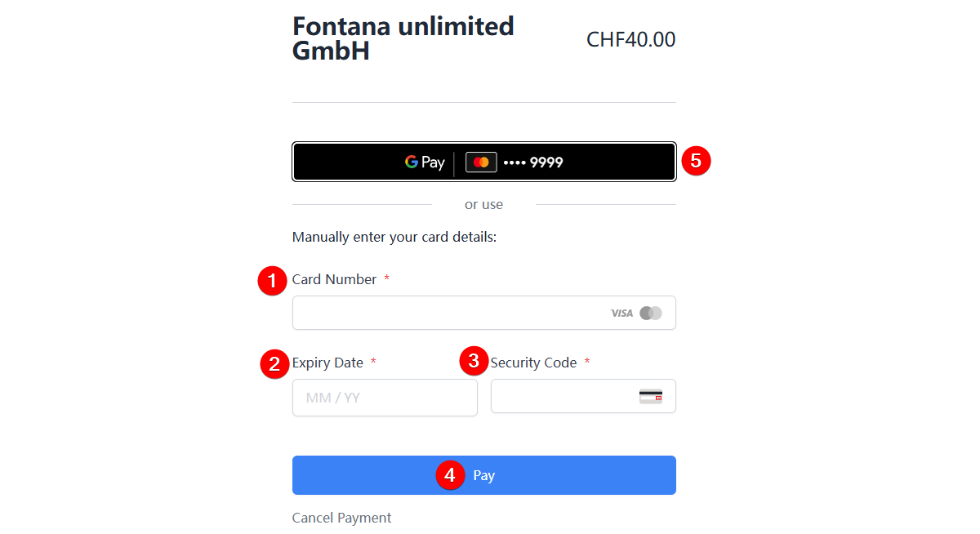Click the Visa icon in Card Number field
This screenshot has height=534, width=980.
[x=621, y=313]
